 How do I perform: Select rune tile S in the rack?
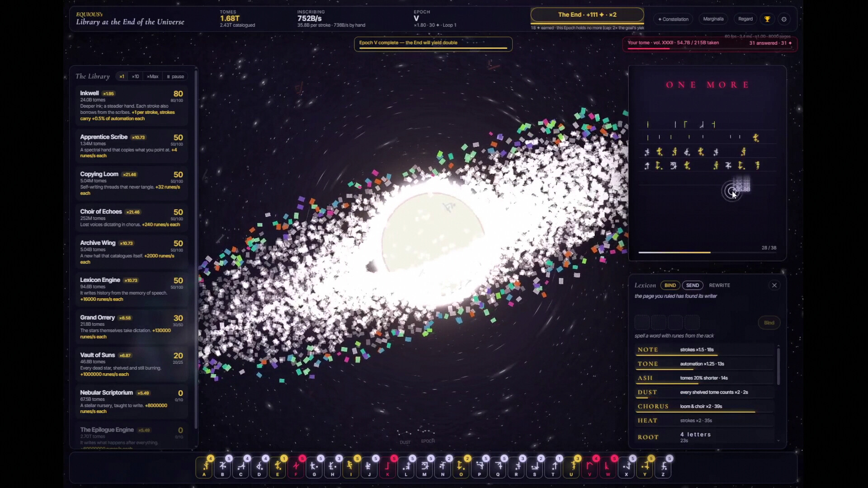pyautogui.click(x=534, y=467)
